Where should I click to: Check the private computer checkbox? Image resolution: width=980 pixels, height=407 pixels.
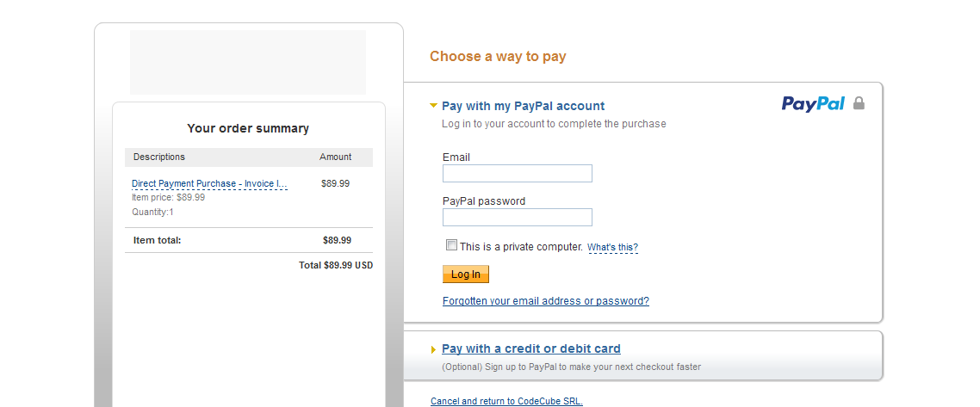(x=451, y=245)
